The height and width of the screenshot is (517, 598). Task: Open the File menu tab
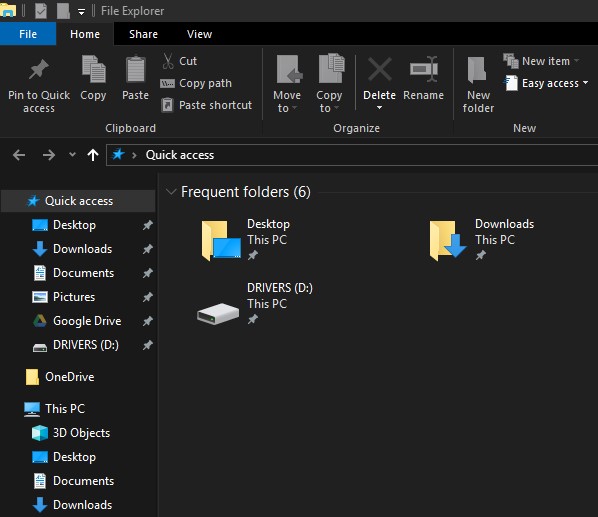[x=28, y=34]
